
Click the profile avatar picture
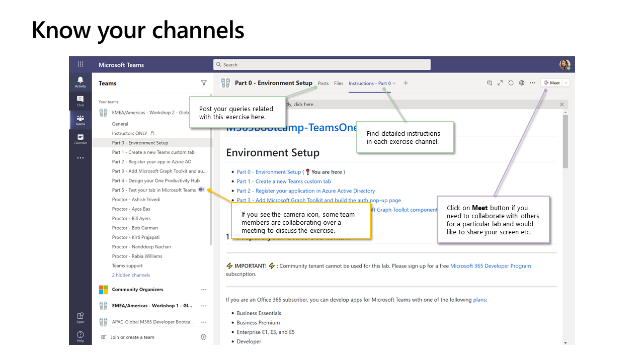(x=565, y=64)
